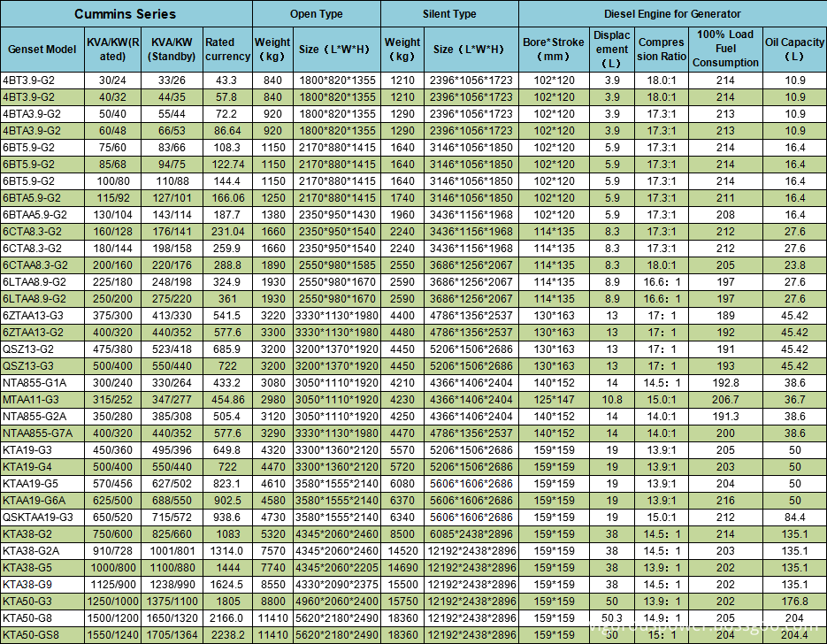Select the 1550/1240 rated KVA/KW cell

(112, 634)
